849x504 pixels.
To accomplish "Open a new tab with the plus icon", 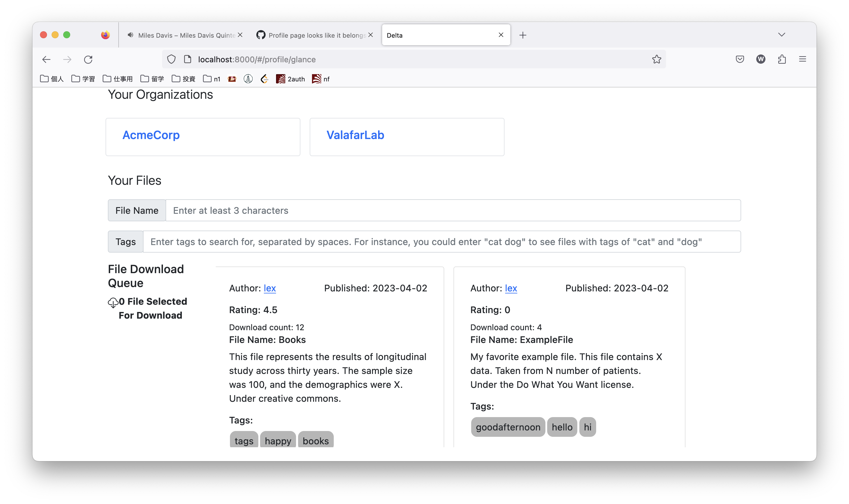I will click(x=523, y=35).
